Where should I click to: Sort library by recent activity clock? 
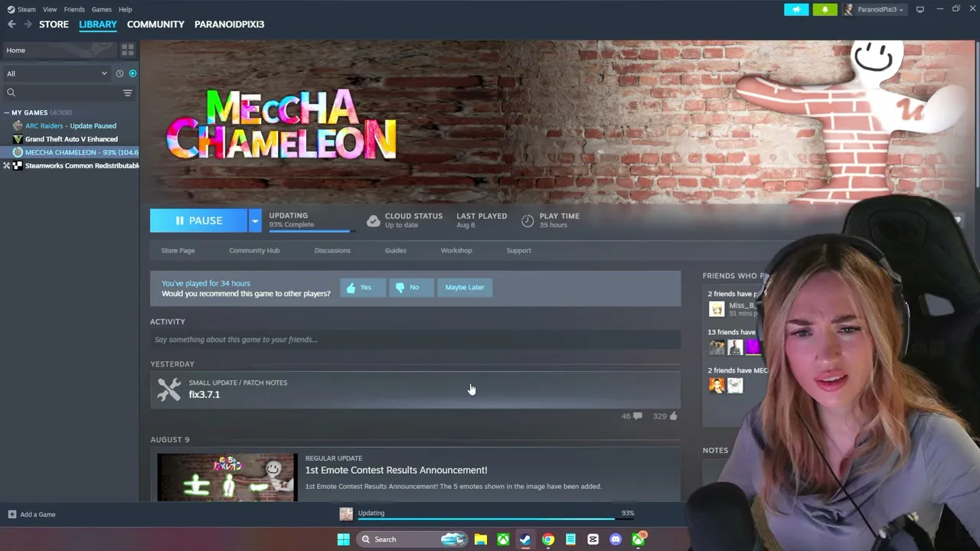click(x=119, y=73)
